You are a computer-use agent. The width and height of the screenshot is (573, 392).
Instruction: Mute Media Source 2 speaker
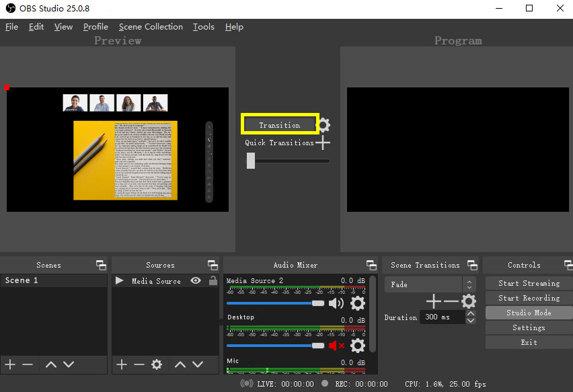[336, 303]
